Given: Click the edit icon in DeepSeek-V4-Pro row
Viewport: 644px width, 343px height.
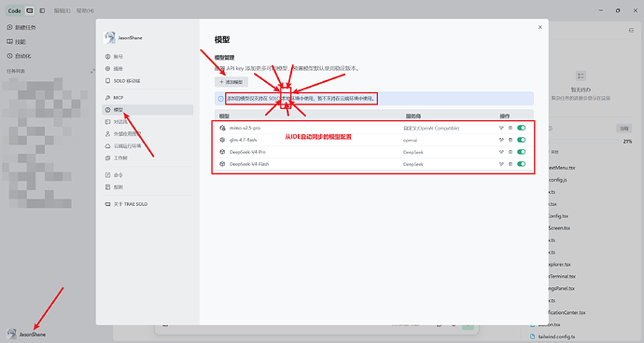Looking at the screenshot, I should click(x=501, y=152).
